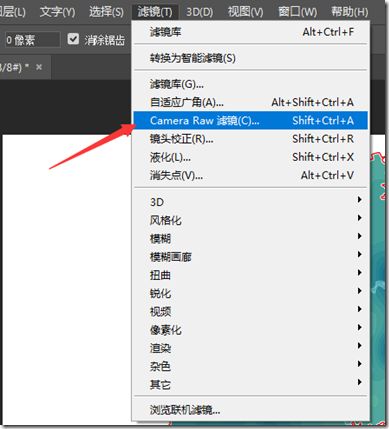Image resolution: width=389 pixels, height=429 pixels.
Task: Expand the 其它 submenu
Action: (x=251, y=384)
